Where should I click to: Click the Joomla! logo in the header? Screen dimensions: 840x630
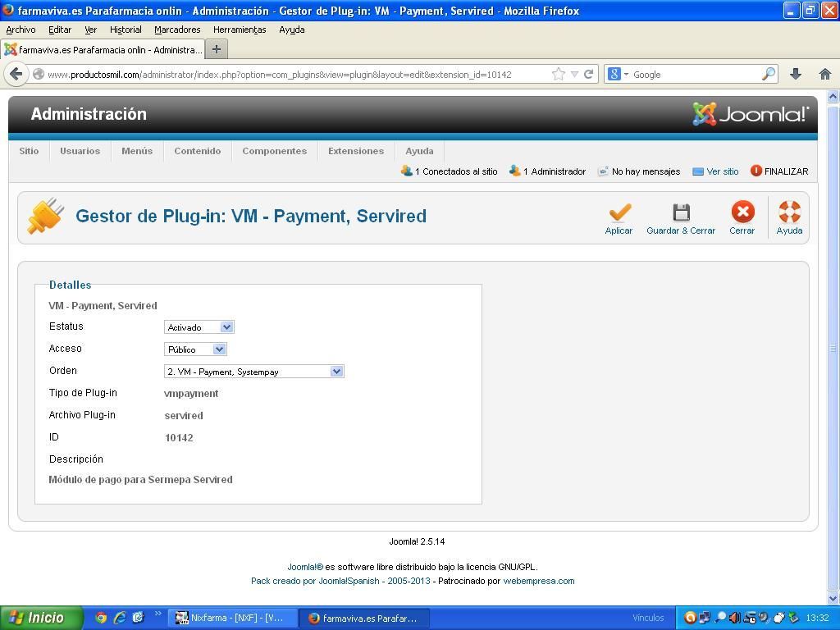click(x=751, y=113)
